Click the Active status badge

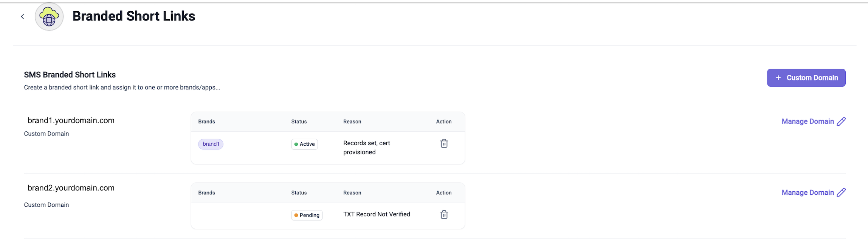click(305, 144)
